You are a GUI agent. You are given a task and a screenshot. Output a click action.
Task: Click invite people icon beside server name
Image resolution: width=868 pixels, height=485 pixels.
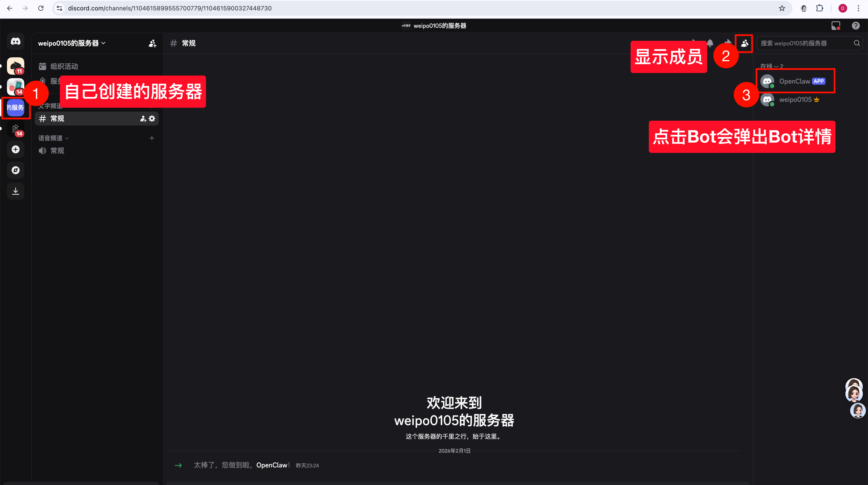(x=152, y=43)
